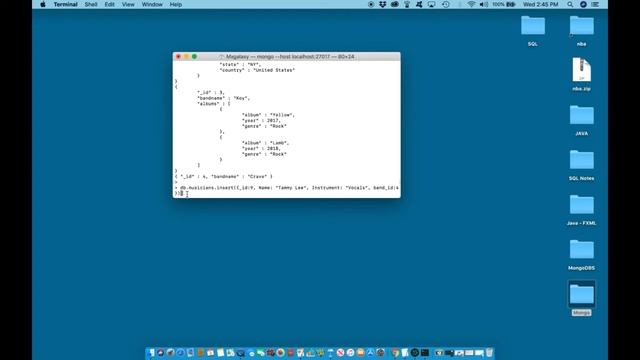Open Finder from the dock
This screenshot has height=360, width=640.
[x=151, y=353]
